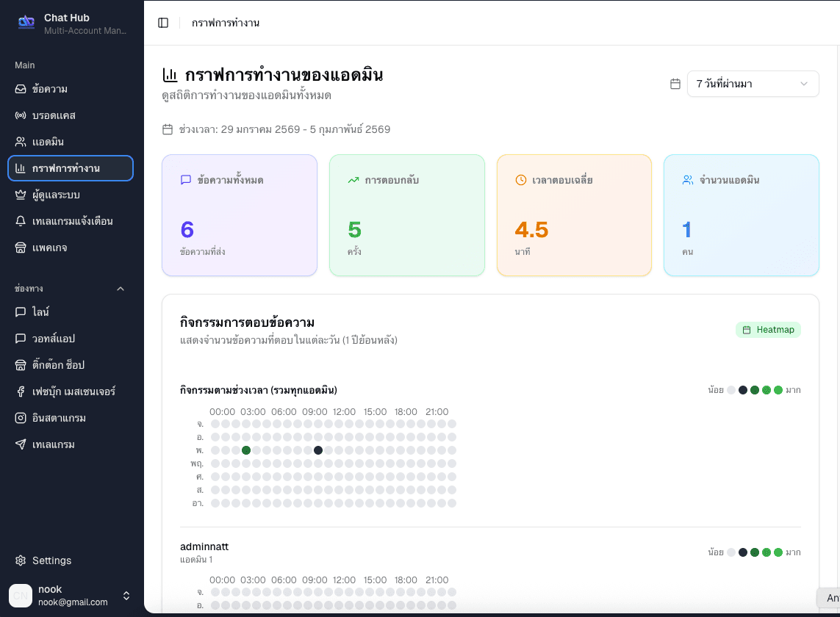The height and width of the screenshot is (617, 840).
Task: Click the green heatmap cell on Wednesday row
Action: 246,450
